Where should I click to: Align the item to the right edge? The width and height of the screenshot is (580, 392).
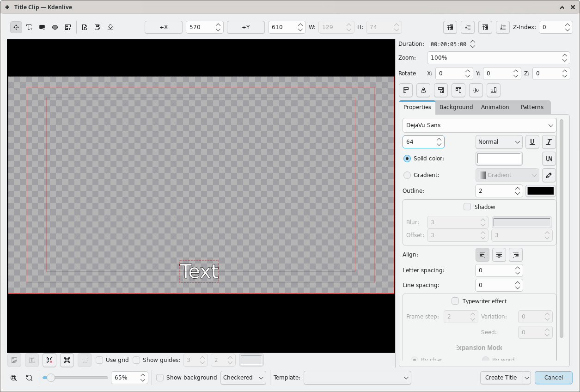(x=441, y=90)
